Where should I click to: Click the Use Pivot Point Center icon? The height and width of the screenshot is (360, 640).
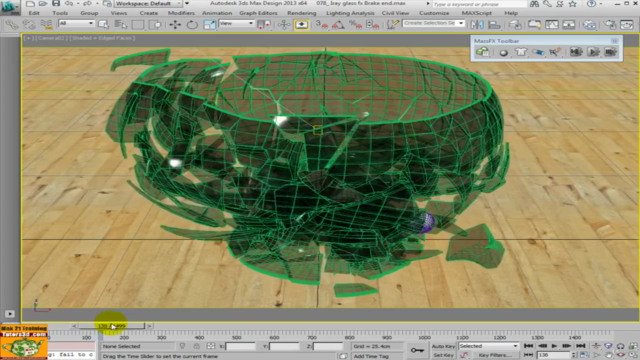coord(264,24)
